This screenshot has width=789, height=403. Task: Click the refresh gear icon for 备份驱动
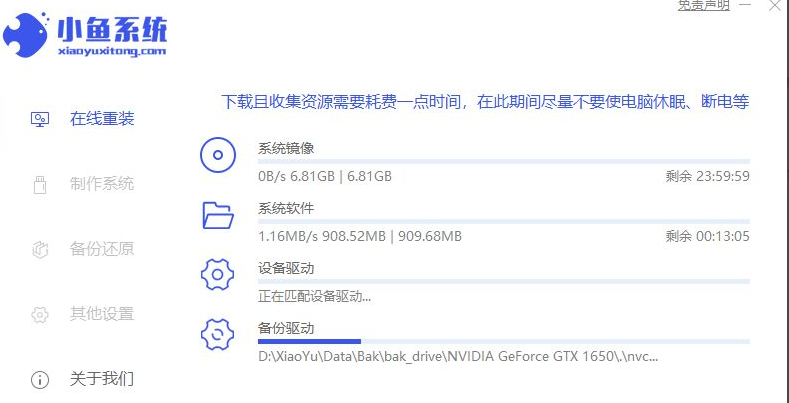217,334
